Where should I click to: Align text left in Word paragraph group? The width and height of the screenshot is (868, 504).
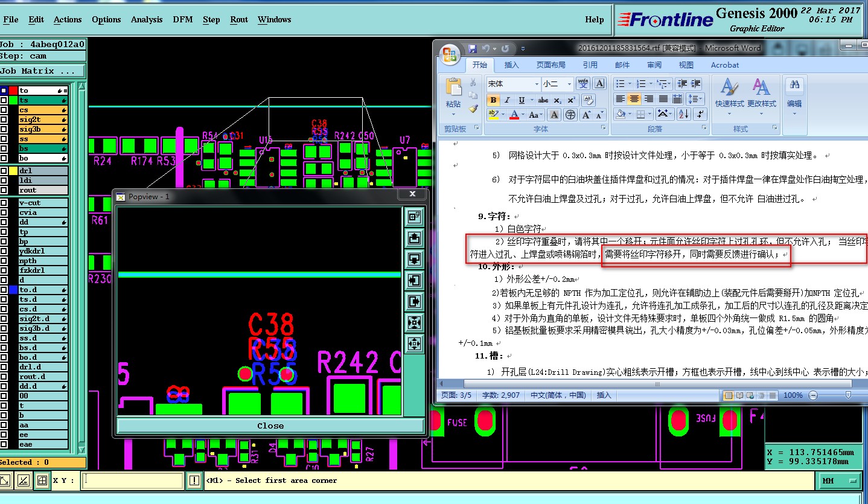pos(620,99)
